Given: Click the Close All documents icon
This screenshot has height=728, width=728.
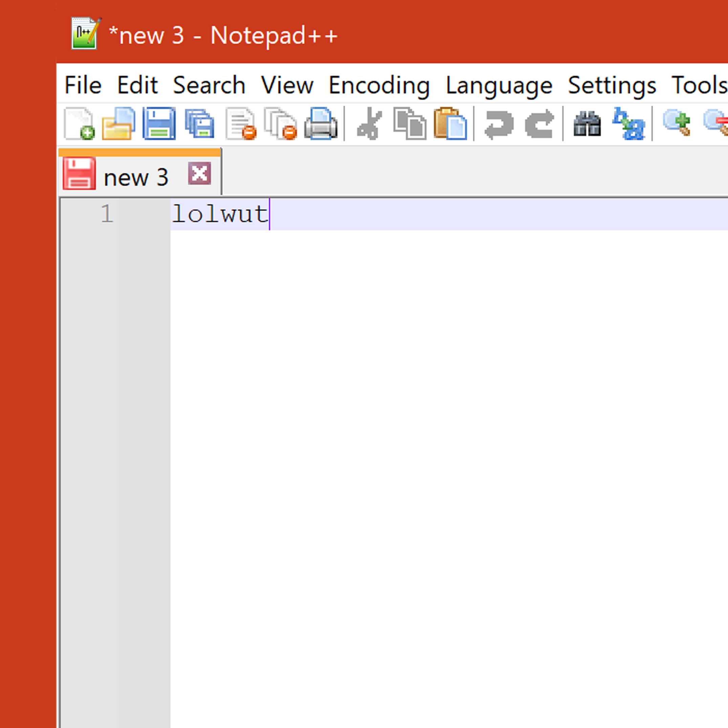Looking at the screenshot, I should pos(281,124).
